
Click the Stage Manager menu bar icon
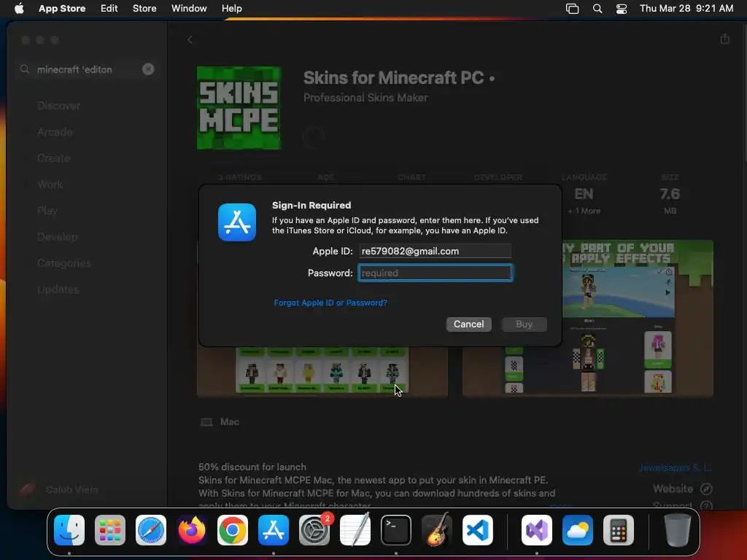click(x=572, y=9)
